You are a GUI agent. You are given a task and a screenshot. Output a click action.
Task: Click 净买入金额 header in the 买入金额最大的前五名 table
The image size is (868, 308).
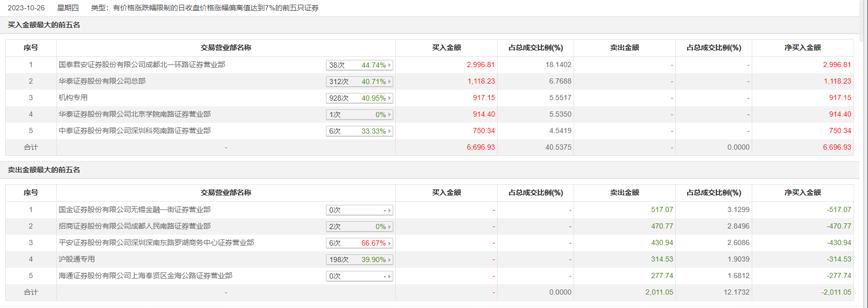click(x=802, y=47)
